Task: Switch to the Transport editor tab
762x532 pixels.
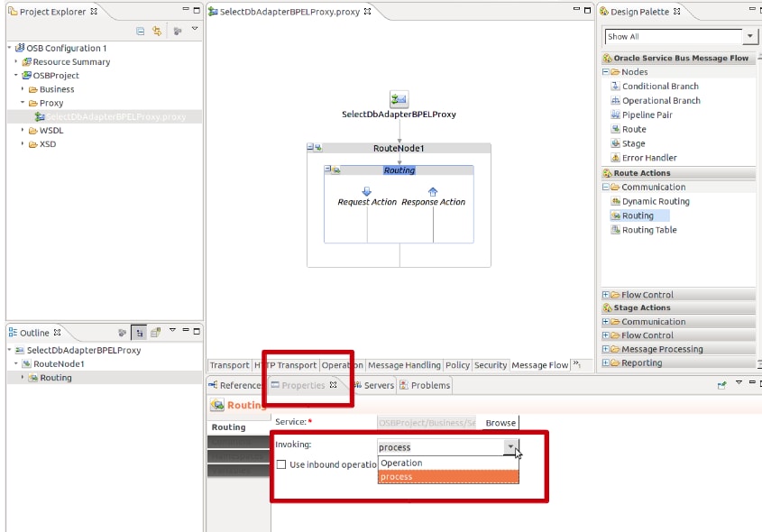Action: tap(229, 365)
